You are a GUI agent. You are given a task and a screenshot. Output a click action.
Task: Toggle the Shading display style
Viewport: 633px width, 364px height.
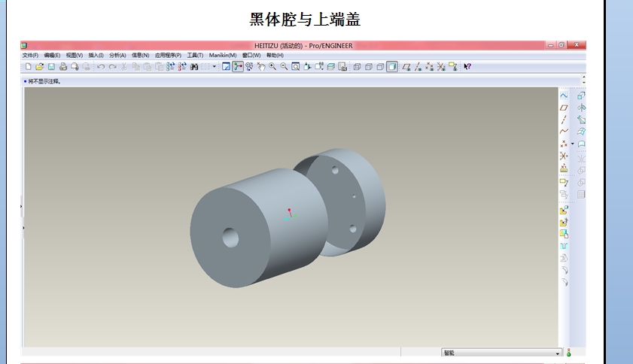392,67
